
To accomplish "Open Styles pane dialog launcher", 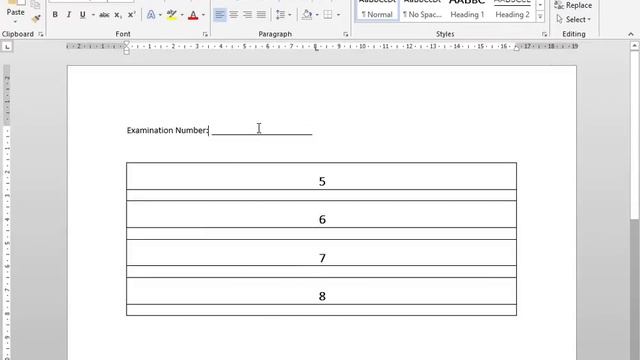I will (544, 34).
